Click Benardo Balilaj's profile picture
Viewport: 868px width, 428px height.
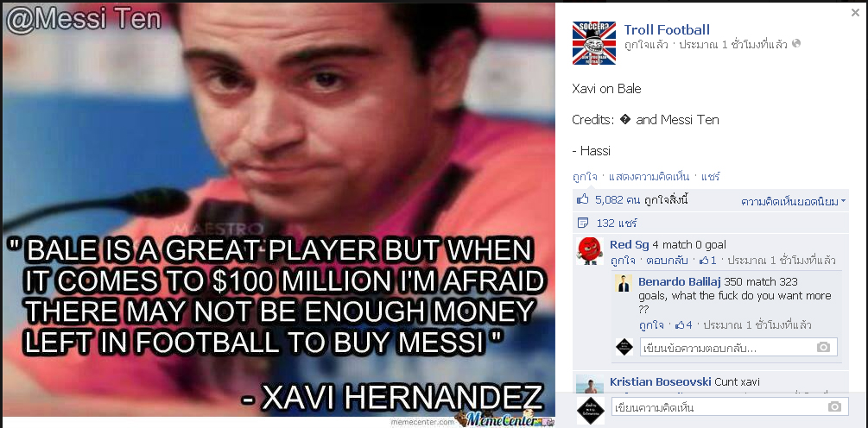pyautogui.click(x=624, y=283)
